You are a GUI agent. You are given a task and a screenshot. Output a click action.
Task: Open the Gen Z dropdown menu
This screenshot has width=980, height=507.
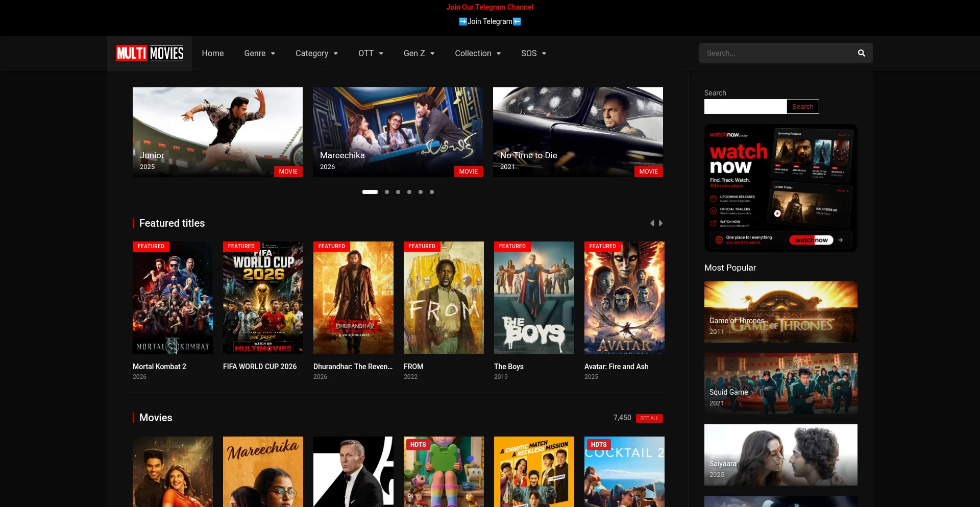(x=419, y=53)
